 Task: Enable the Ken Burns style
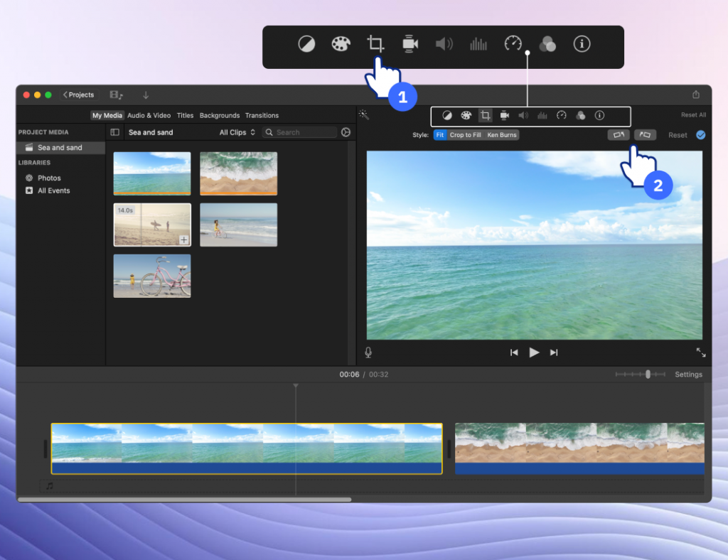point(502,135)
